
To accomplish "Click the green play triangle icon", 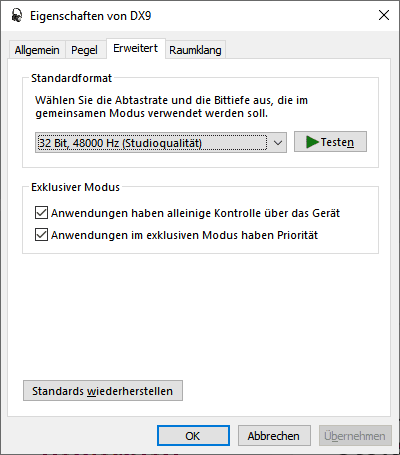I will pyautogui.click(x=312, y=142).
